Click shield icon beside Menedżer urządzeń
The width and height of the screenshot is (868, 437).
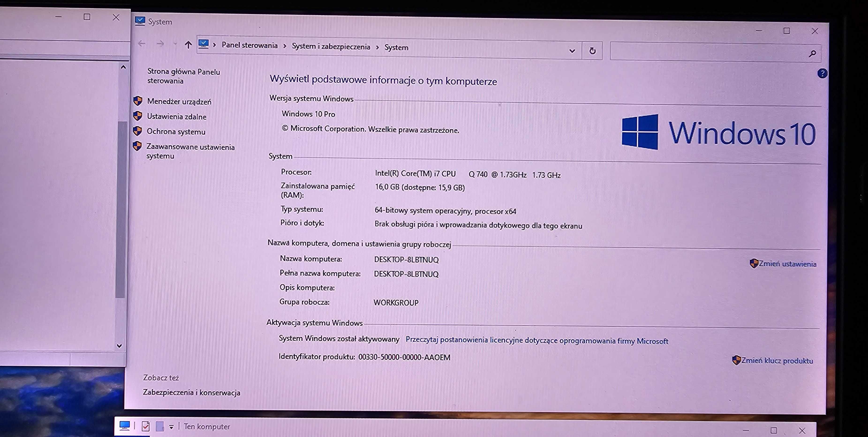138,101
